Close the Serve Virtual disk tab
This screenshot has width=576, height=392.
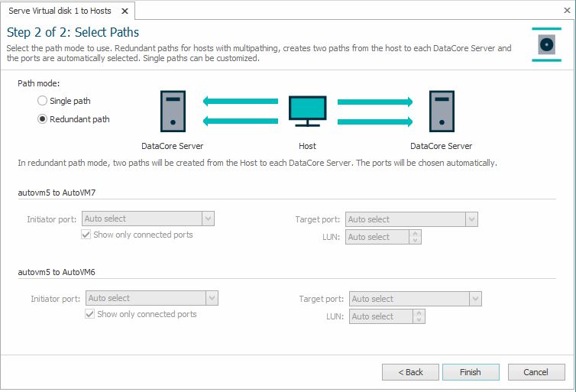[123, 11]
